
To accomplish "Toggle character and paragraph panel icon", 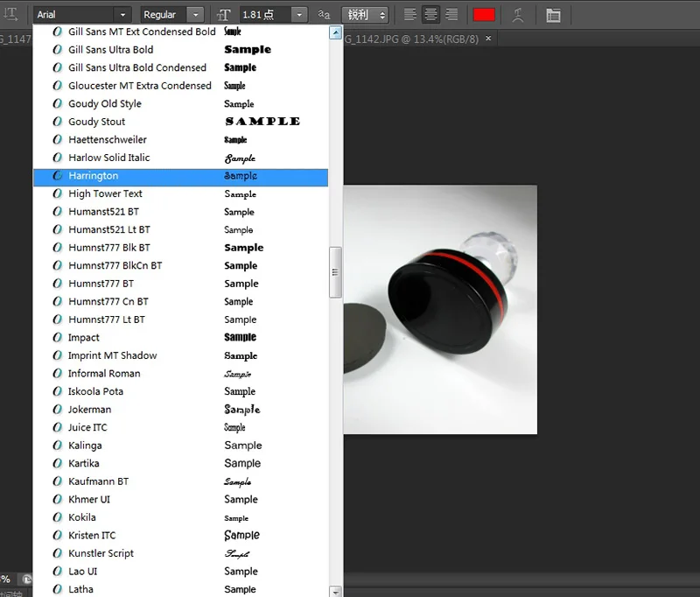I will click(x=553, y=15).
